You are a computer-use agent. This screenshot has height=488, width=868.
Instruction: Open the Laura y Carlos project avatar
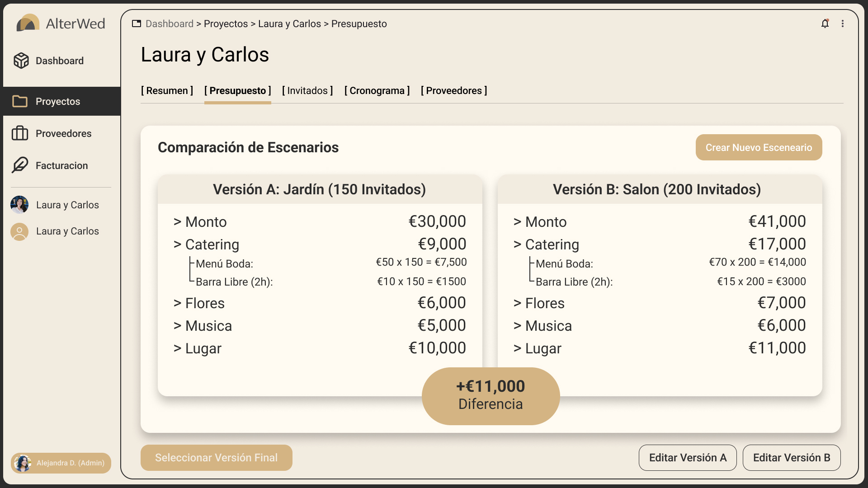[19, 205]
